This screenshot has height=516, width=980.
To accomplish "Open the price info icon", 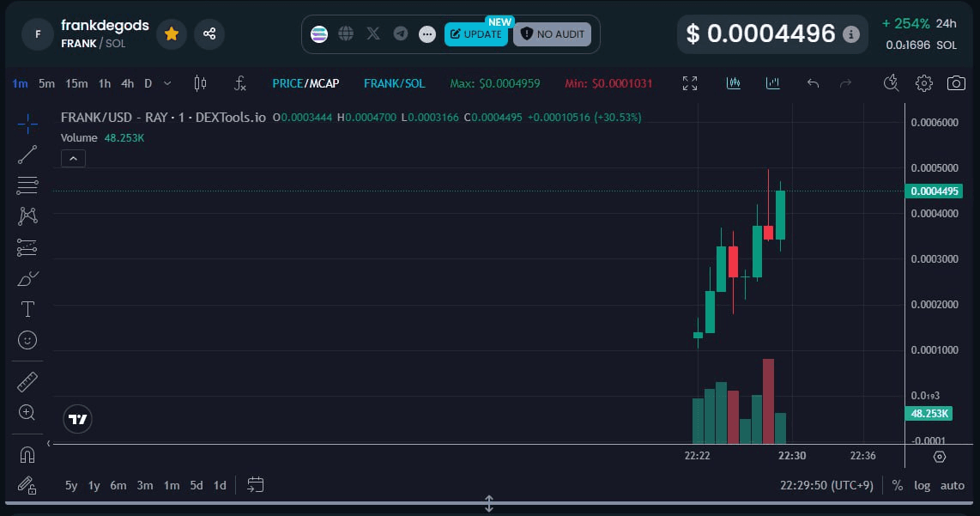I will click(850, 34).
